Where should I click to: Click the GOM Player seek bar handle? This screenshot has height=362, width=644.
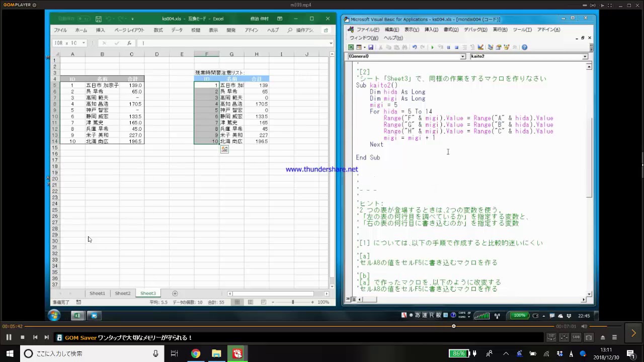click(x=453, y=326)
